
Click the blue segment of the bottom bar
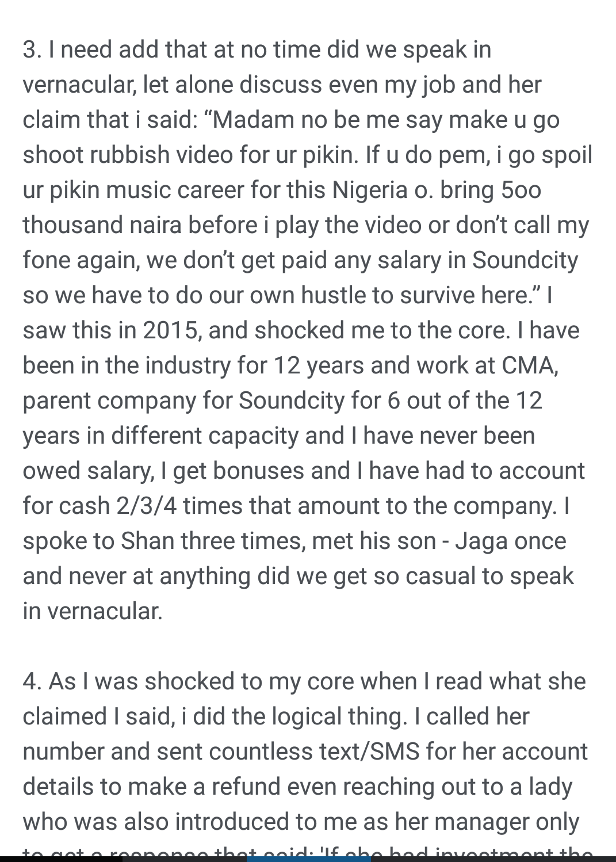tap(309, 859)
